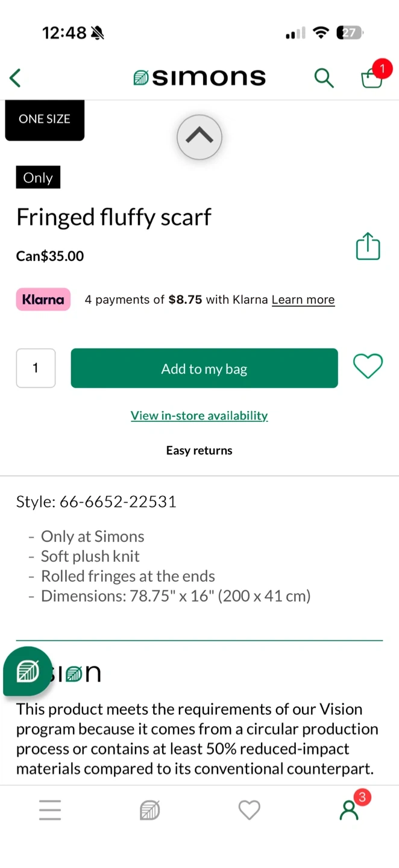
Task: Open favorites heart in bottom bar
Action: [x=249, y=810]
